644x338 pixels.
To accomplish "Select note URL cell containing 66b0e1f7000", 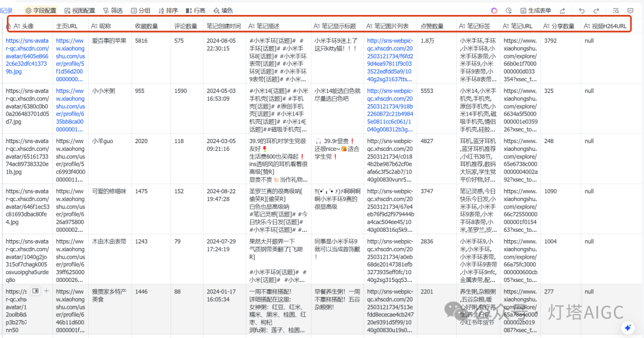I will coord(521,58).
